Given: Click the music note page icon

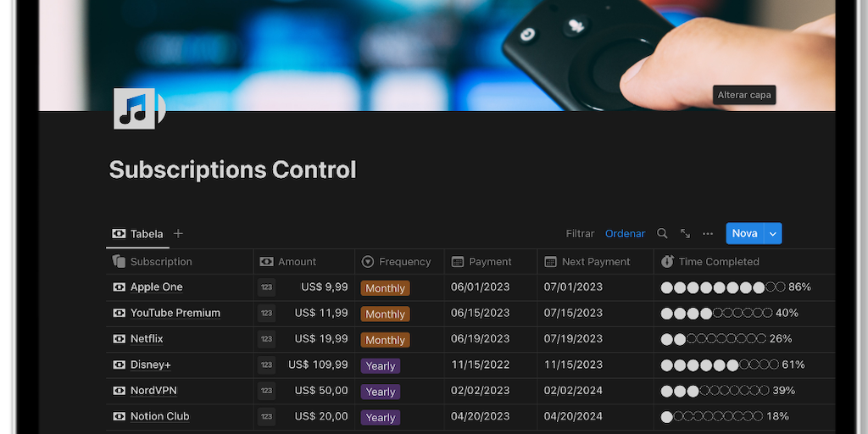Looking at the screenshot, I should pos(134,108).
